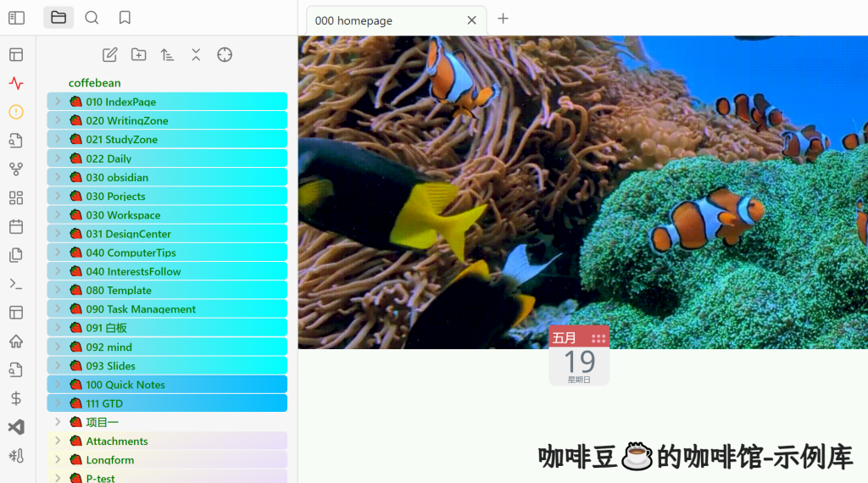The width and height of the screenshot is (868, 483).
Task: Open the home ribbon icon
Action: (16, 341)
